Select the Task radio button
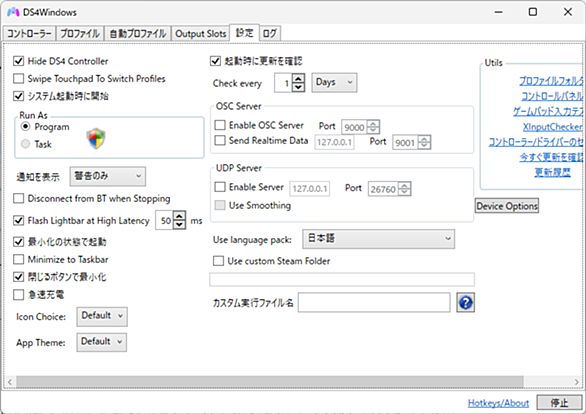 pyautogui.click(x=25, y=144)
